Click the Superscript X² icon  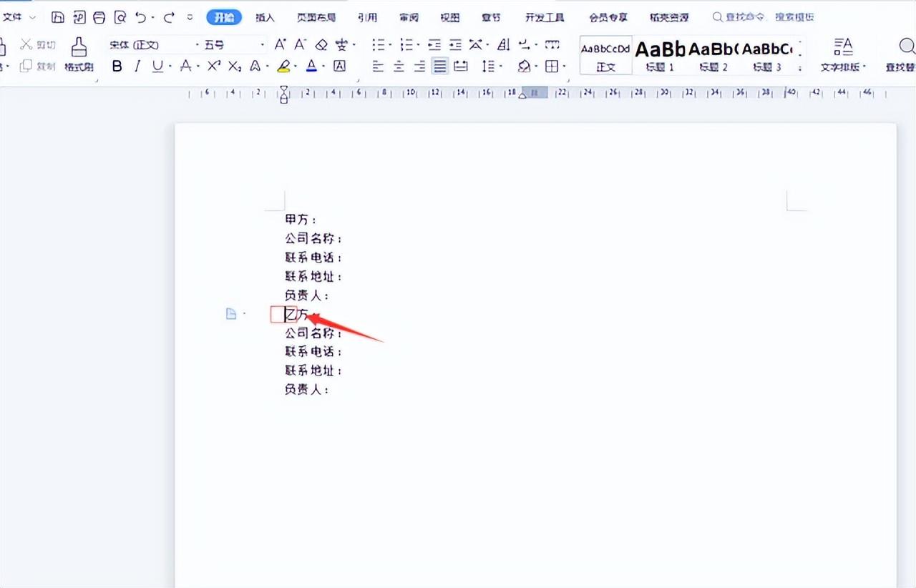(x=213, y=67)
